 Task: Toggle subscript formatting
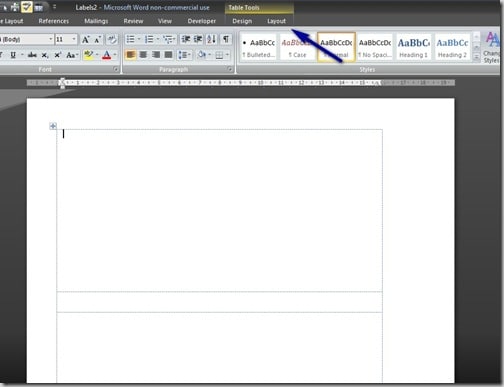pos(45,55)
